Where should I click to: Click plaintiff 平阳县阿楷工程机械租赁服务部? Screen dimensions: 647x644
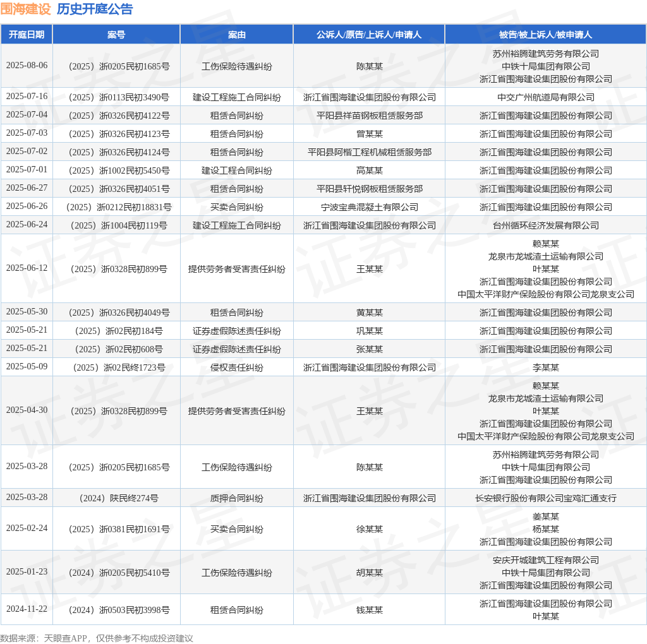pyautogui.click(x=369, y=152)
